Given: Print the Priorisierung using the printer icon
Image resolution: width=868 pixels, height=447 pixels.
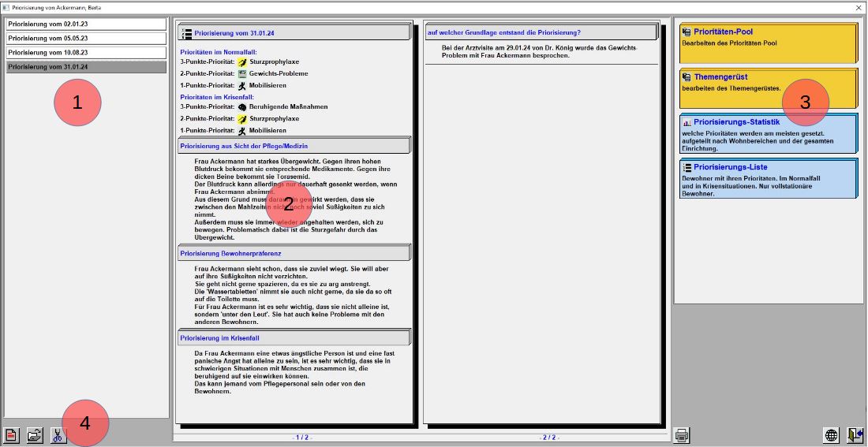Looking at the screenshot, I should pyautogui.click(x=682, y=435).
